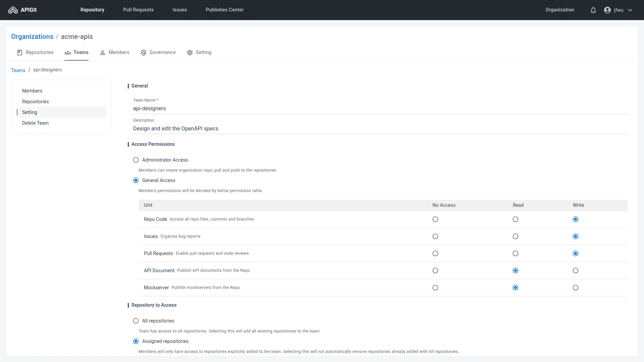Image resolution: width=644 pixels, height=362 pixels.
Task: Set Mockserver permission to No Access
Action: [x=435, y=288]
